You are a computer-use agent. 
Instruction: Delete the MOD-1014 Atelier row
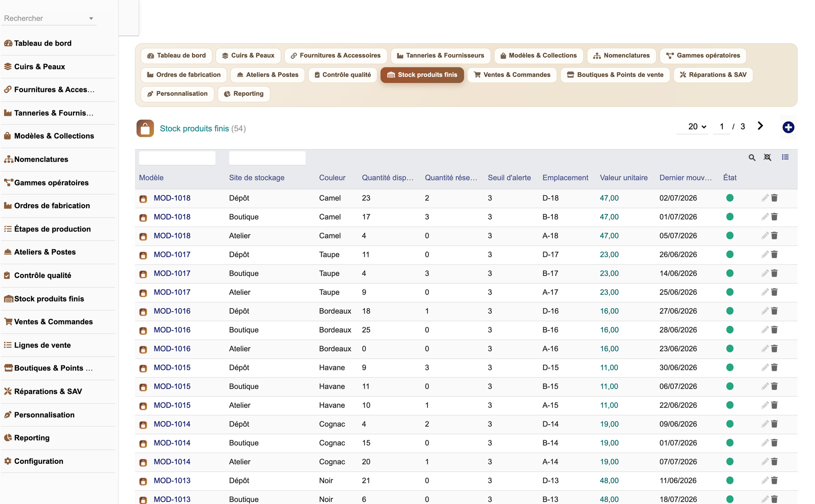coord(774,462)
